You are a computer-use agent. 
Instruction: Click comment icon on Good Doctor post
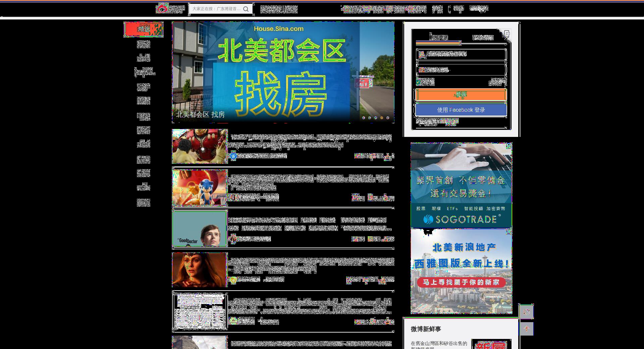[x=370, y=239]
